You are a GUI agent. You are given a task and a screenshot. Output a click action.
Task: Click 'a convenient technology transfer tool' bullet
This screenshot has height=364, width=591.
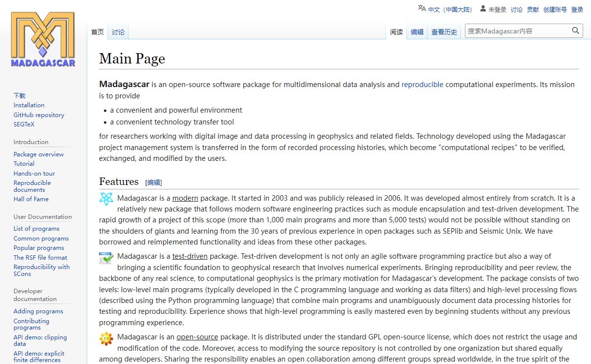pos(172,122)
